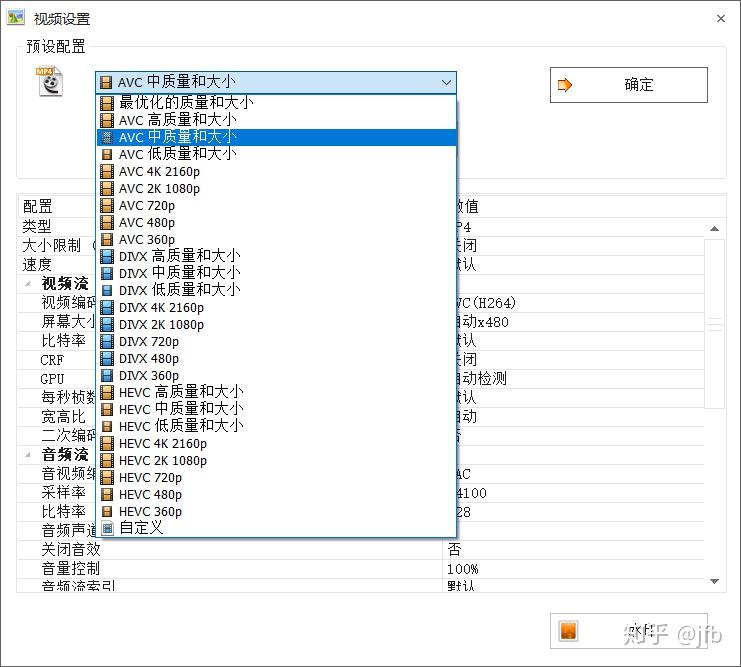Click the film icon beside 最优化的质量和大小
Screen dimensions: 741x667
click(107, 103)
